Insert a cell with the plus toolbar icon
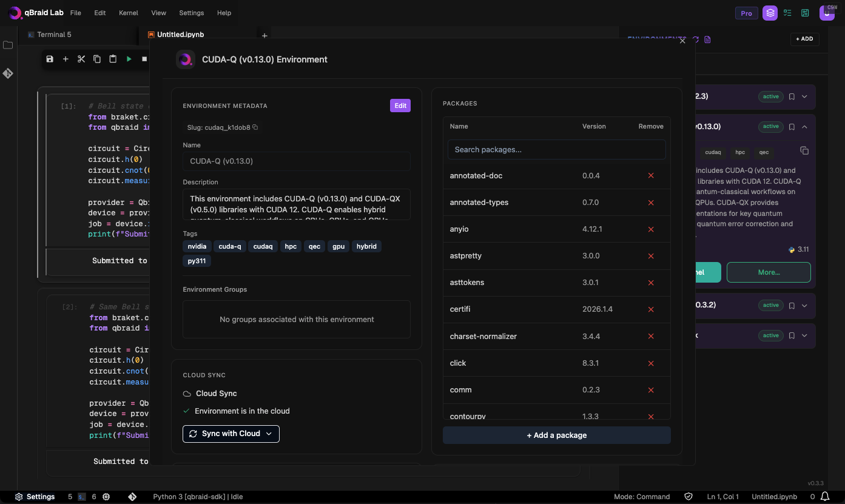845x504 pixels. pyautogui.click(x=66, y=59)
